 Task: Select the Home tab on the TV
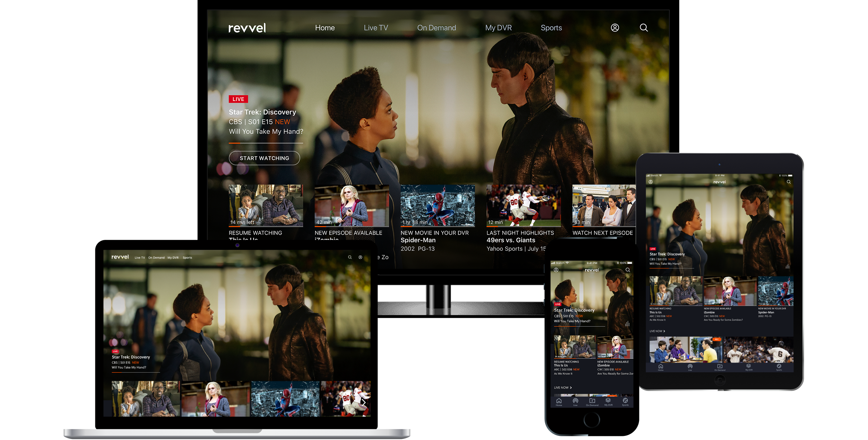pos(325,28)
